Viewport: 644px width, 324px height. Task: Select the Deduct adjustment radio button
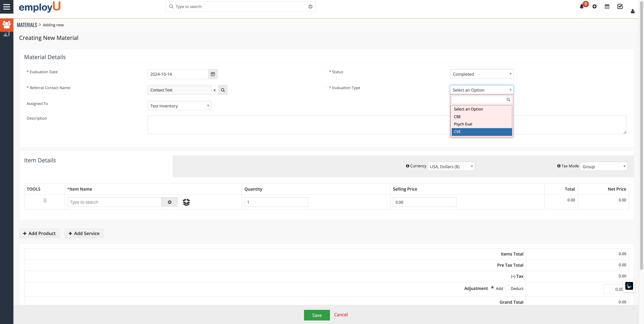[507, 288]
